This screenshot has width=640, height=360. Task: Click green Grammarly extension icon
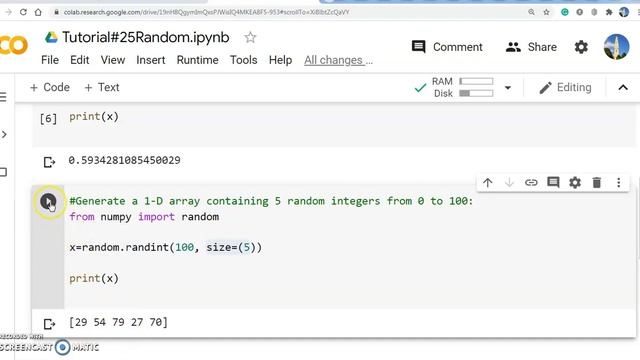(565, 12)
